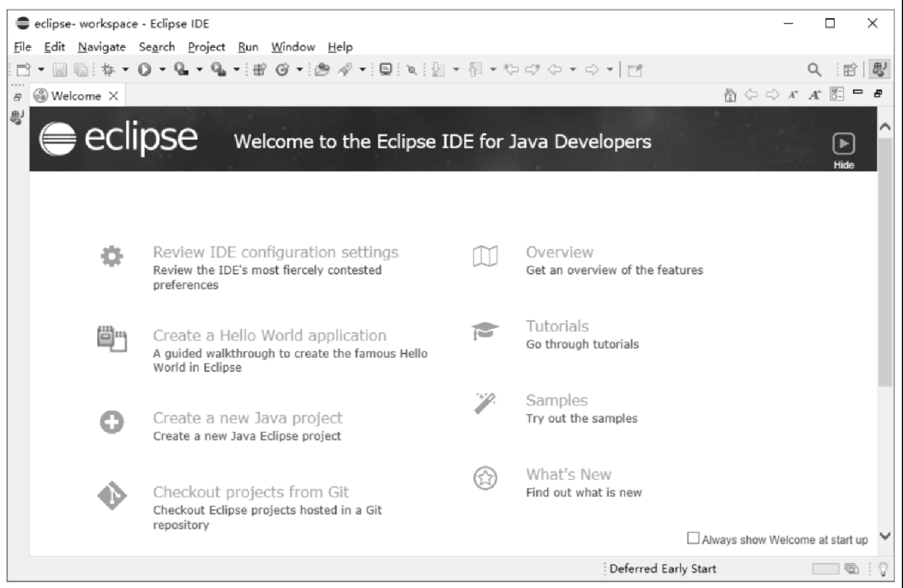Expand the Coverage dropdown arrow
Image resolution: width=903 pixels, height=588 pixels.
tap(200, 70)
